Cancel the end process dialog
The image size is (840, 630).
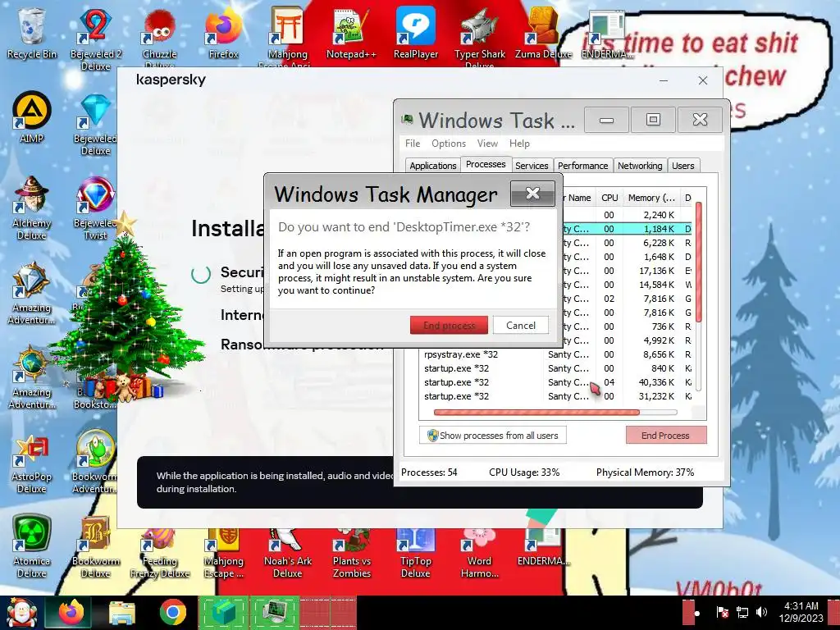(x=520, y=325)
